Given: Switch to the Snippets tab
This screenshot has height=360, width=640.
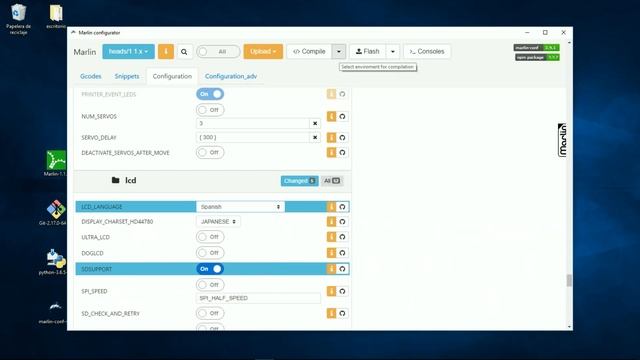Looking at the screenshot, I should (127, 76).
